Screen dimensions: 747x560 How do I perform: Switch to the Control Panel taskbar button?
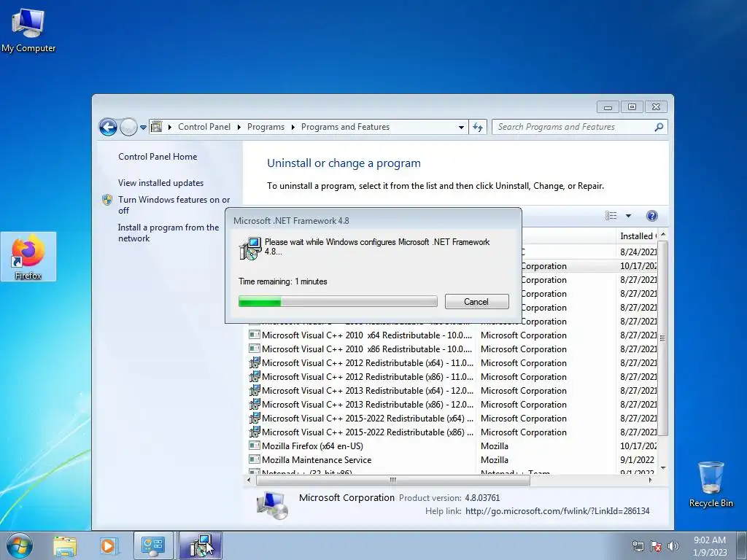[153, 546]
